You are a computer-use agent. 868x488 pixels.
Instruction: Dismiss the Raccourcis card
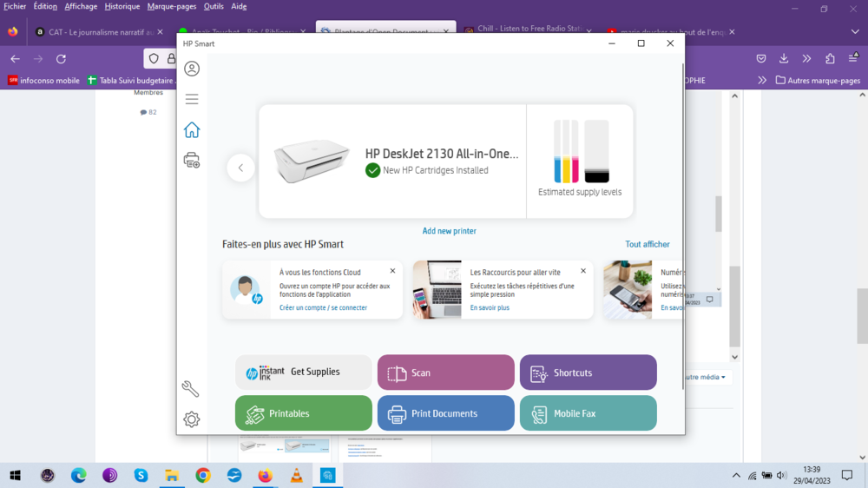pyautogui.click(x=583, y=271)
